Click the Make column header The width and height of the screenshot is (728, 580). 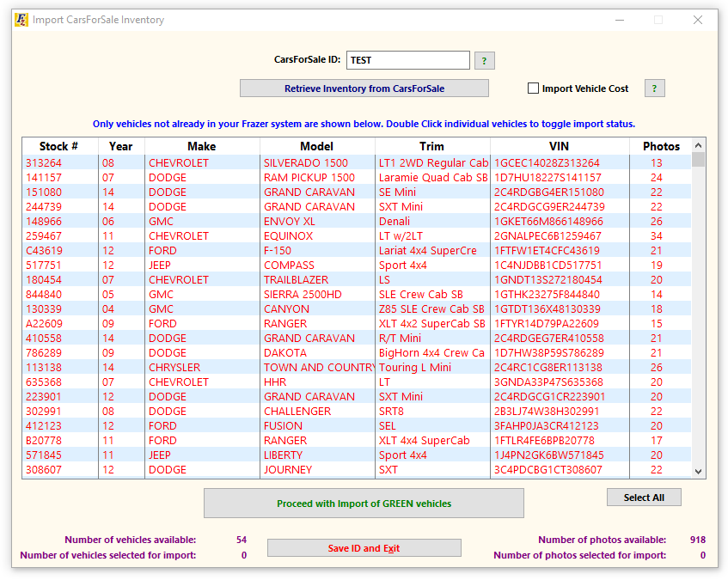coord(201,146)
